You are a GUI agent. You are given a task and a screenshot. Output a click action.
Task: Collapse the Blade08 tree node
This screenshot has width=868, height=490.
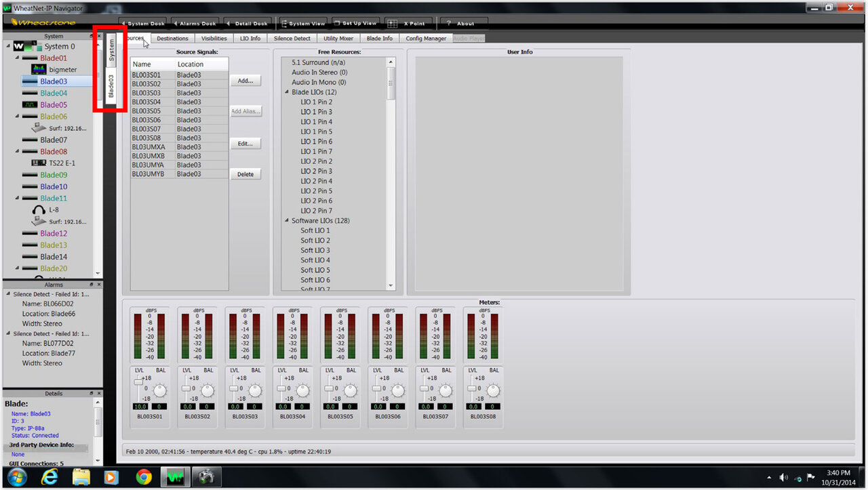[16, 152]
